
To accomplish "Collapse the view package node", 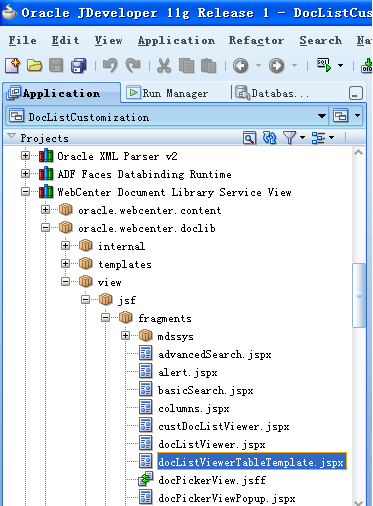I will point(65,282).
